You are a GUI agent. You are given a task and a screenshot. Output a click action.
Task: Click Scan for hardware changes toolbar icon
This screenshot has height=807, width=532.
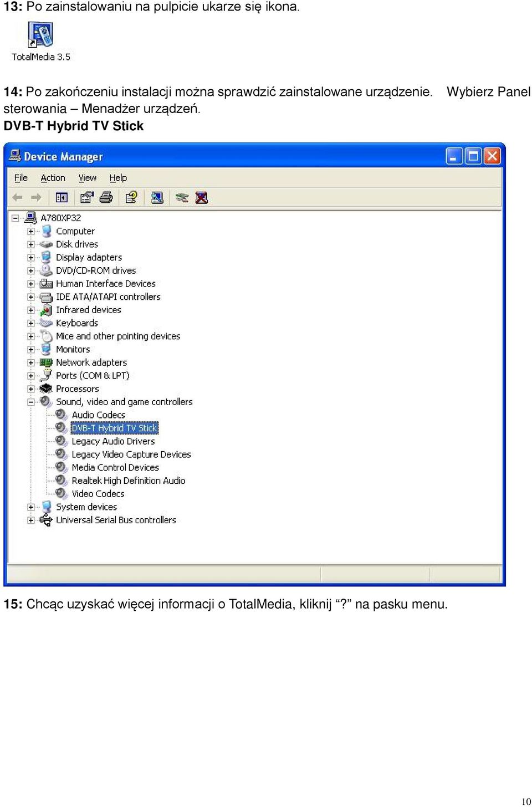[157, 197]
